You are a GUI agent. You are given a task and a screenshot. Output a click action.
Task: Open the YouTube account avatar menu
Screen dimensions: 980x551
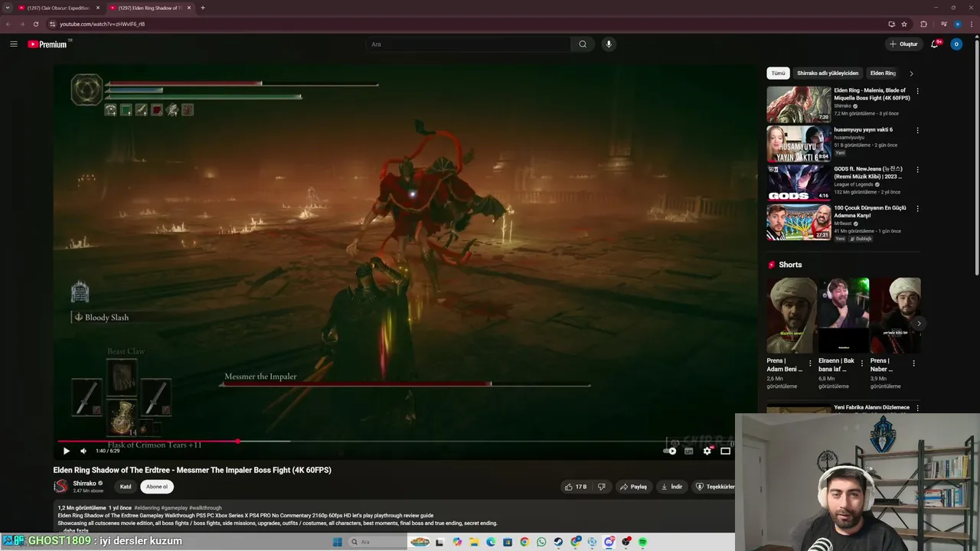[955, 44]
